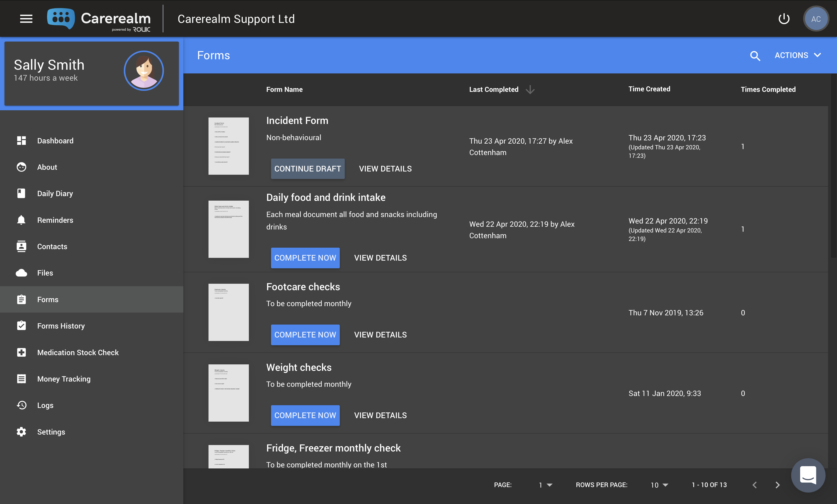The height and width of the screenshot is (504, 837).
Task: Complete Daily food and drink intake now
Action: tap(305, 258)
